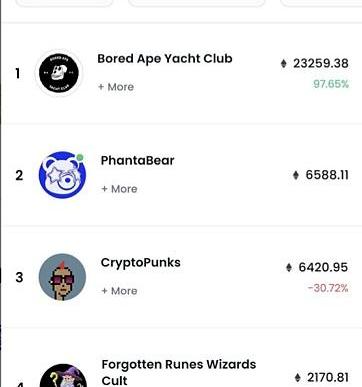Expand More under Bored Ape Yacht Club
The image size is (362, 387).
116,87
